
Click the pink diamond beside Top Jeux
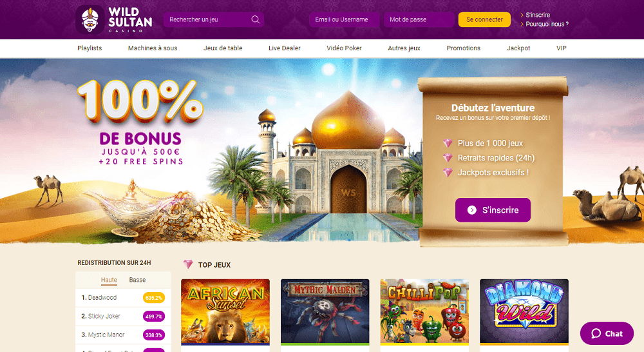tap(188, 264)
